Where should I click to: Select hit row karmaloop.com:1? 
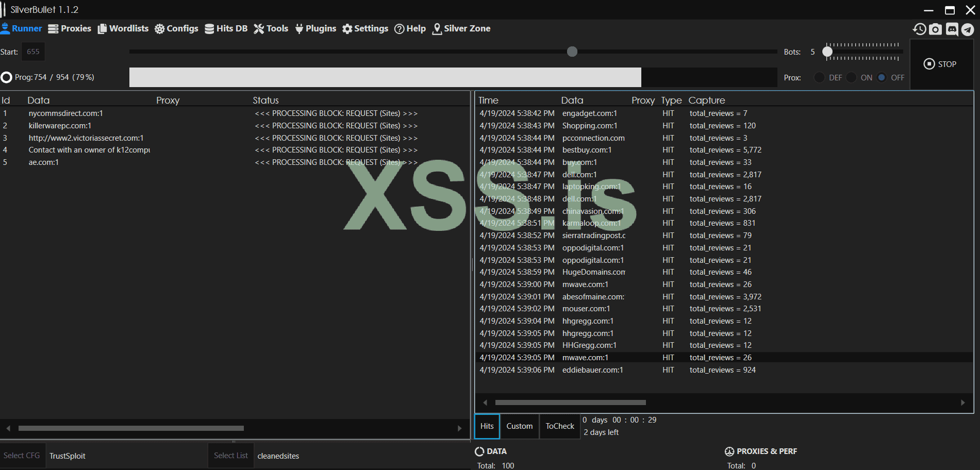click(x=724, y=223)
